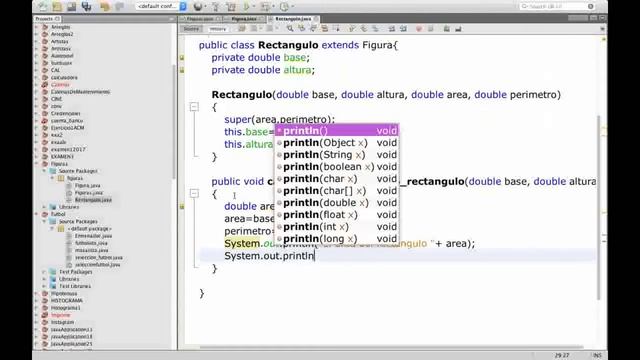Select println(boolean x) completion entry

(x=336, y=167)
